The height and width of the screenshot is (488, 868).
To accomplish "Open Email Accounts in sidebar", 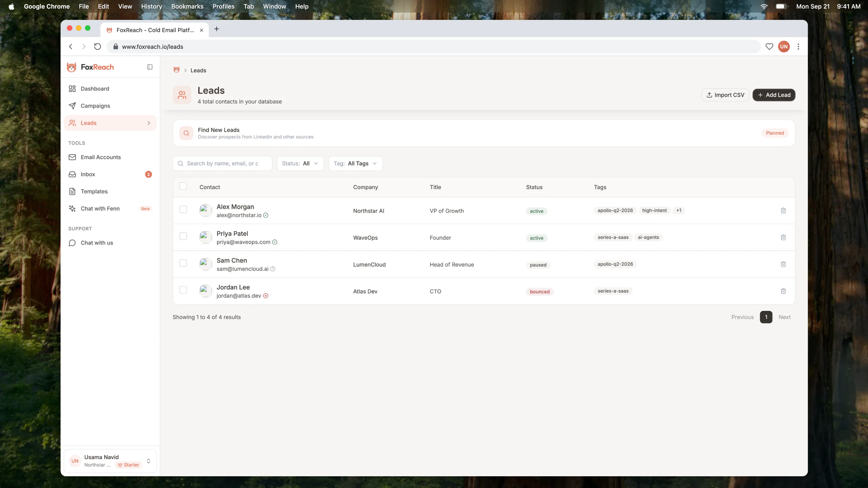I will coord(110,157).
